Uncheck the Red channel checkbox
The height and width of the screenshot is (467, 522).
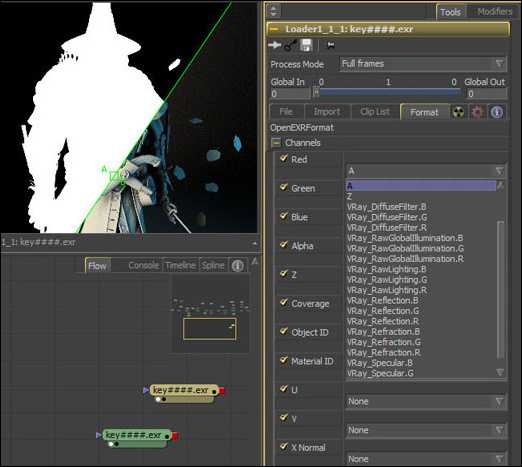pos(284,158)
